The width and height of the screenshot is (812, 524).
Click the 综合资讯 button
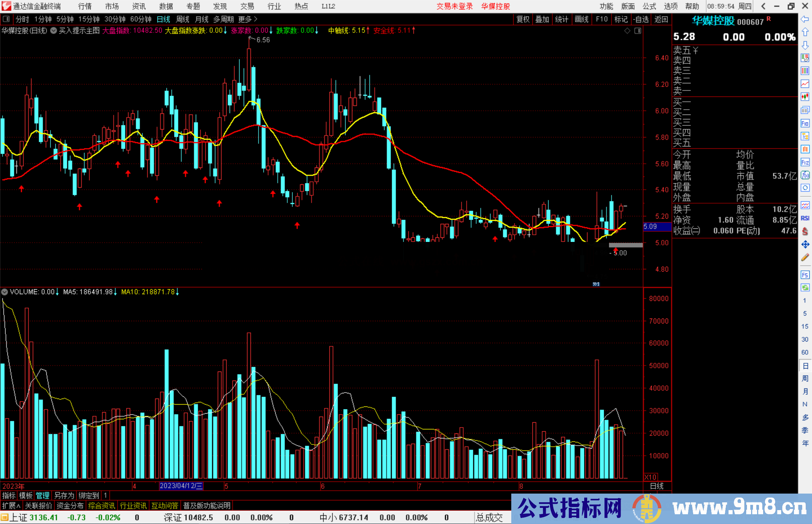click(x=101, y=506)
